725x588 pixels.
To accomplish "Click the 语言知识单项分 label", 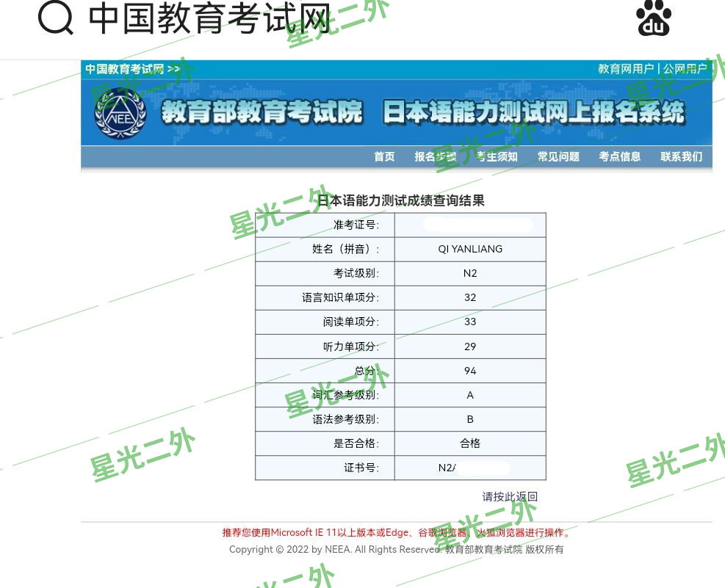I will coord(341,297).
